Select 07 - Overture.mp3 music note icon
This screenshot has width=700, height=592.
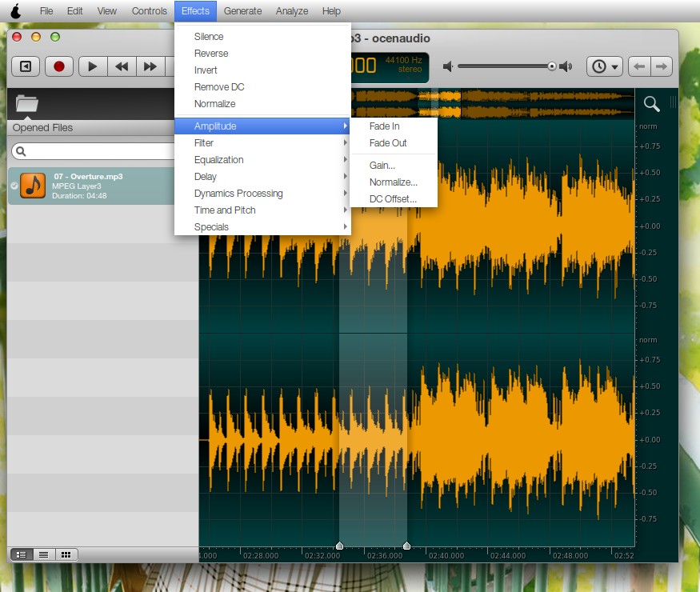[x=33, y=186]
